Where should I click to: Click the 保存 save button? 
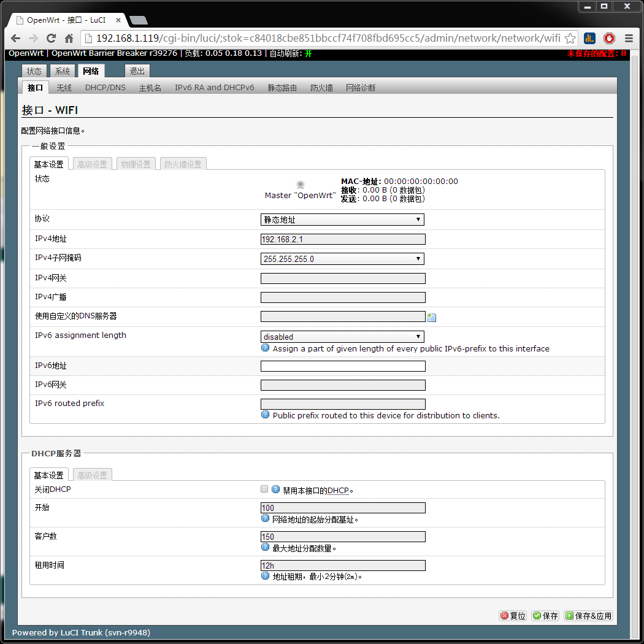click(x=545, y=616)
